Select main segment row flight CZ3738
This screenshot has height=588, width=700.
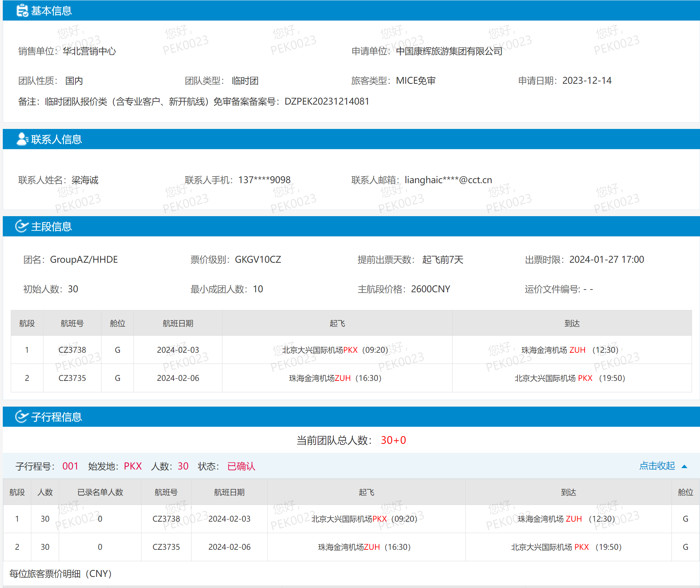click(72, 350)
